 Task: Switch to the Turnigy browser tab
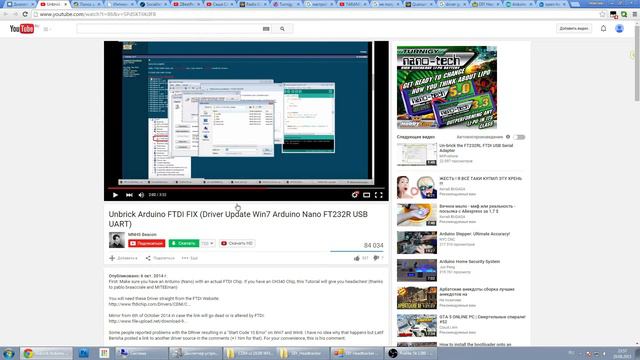286,4
